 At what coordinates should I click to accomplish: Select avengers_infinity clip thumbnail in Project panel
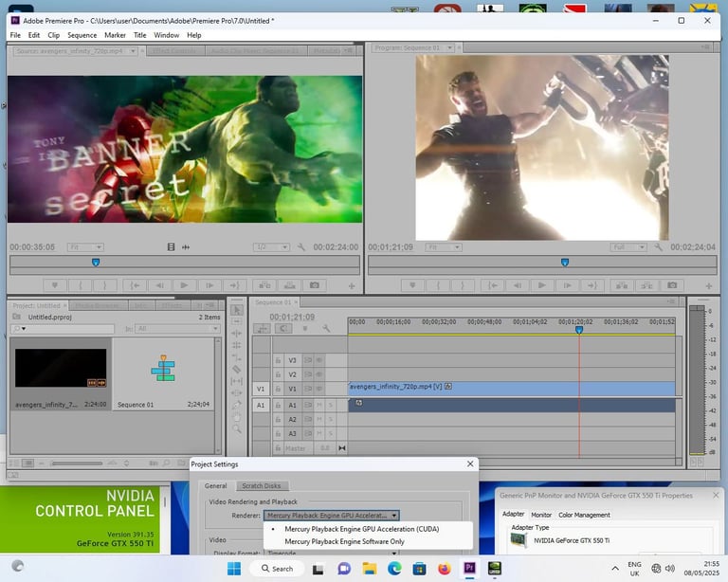pos(61,369)
